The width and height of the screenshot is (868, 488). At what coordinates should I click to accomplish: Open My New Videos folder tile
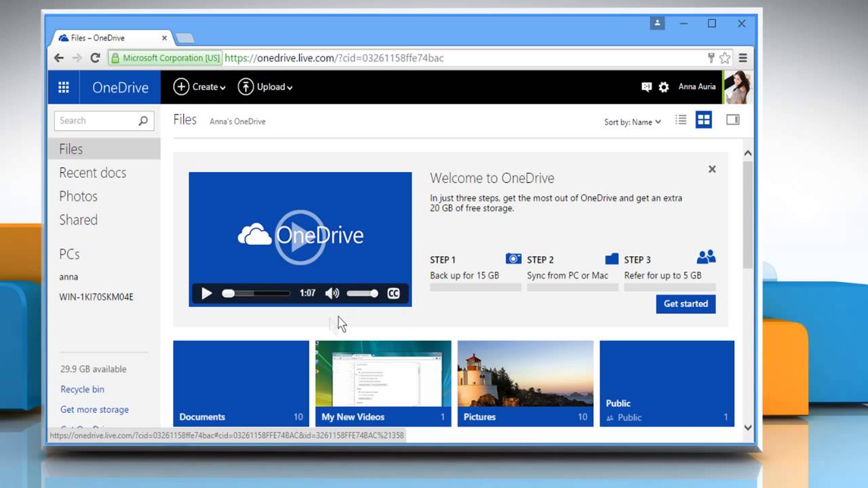point(383,384)
